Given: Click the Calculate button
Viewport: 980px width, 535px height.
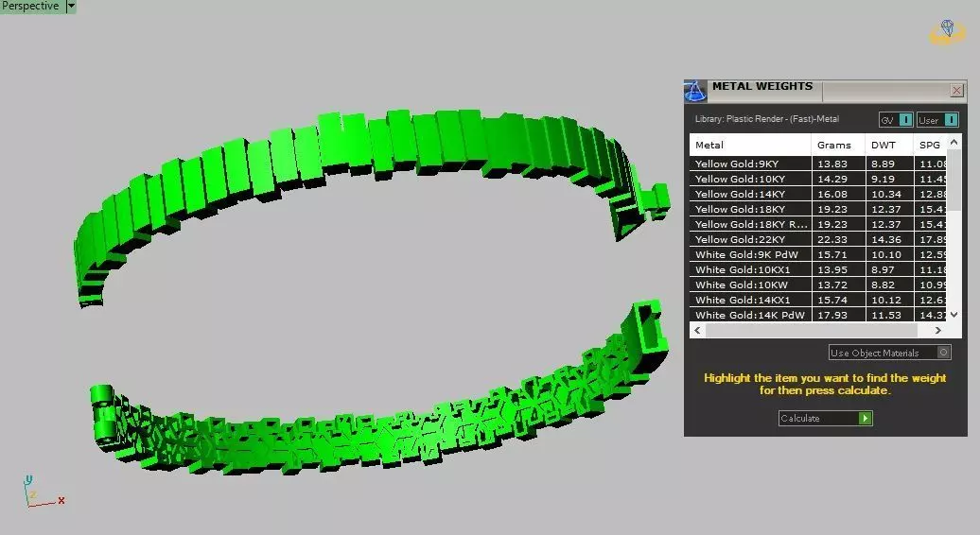Looking at the screenshot, I should (825, 418).
